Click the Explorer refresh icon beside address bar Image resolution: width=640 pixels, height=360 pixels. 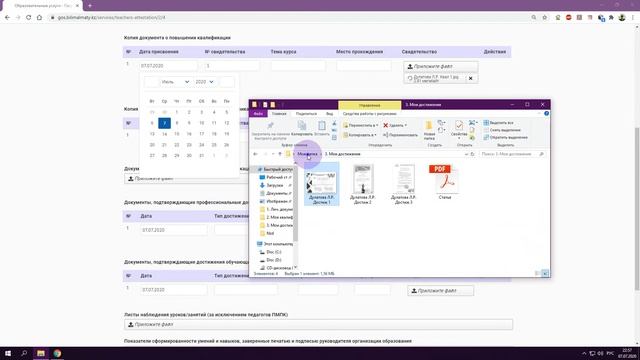coord(473,154)
